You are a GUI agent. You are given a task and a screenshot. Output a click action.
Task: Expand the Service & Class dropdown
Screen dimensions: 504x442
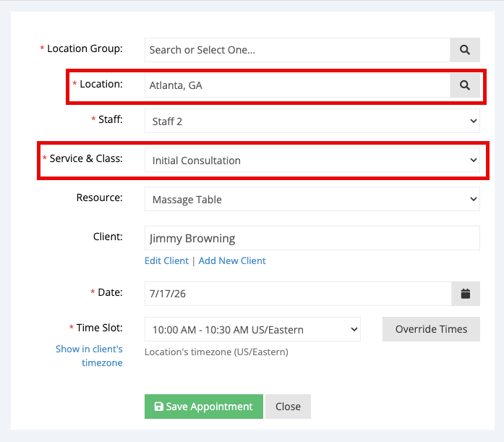312,160
